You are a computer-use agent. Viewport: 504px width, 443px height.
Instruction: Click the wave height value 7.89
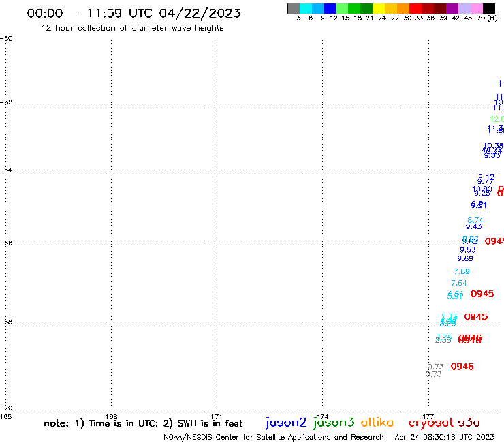pyautogui.click(x=462, y=271)
